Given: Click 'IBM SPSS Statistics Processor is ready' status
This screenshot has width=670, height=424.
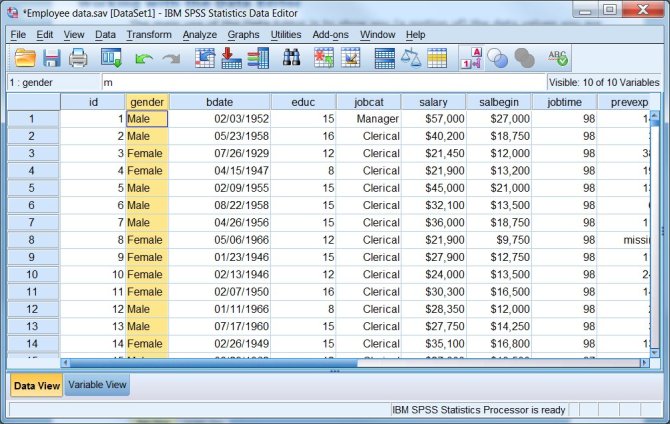Looking at the screenshot, I should tap(479, 410).
